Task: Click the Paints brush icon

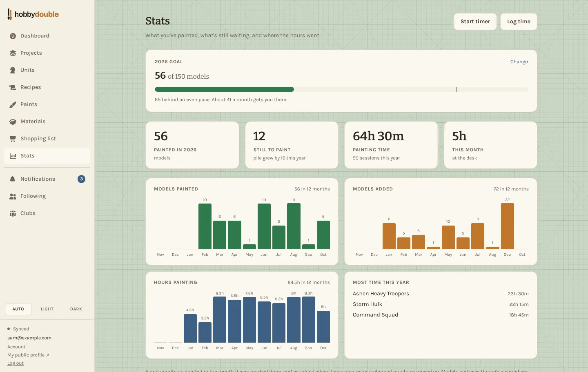Action: pos(13,104)
